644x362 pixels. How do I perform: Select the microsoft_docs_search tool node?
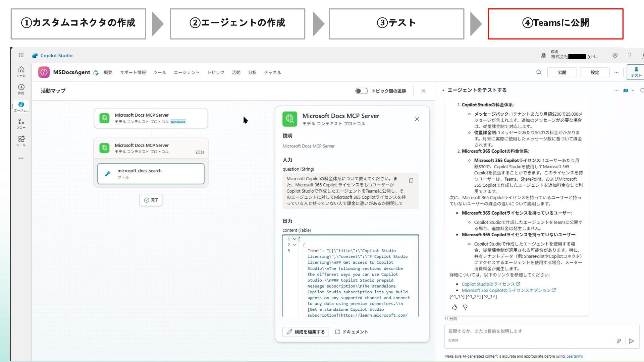point(151,174)
